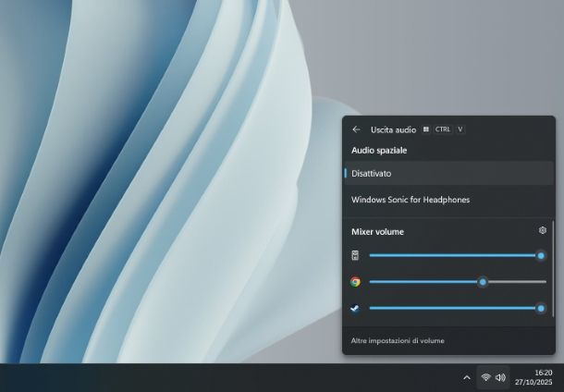The width and height of the screenshot is (564, 392).
Task: Expand hidden icons chevron in the taskbar
Action: point(467,377)
